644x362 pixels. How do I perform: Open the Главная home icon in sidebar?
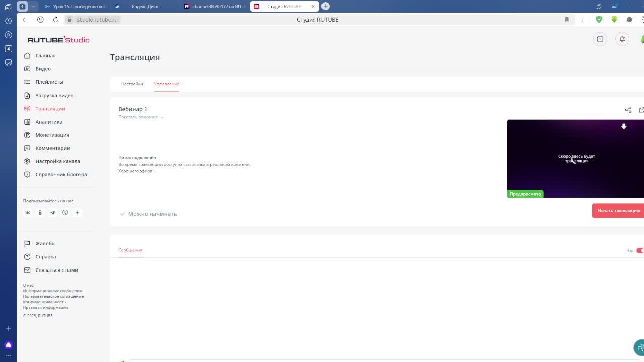27,56
